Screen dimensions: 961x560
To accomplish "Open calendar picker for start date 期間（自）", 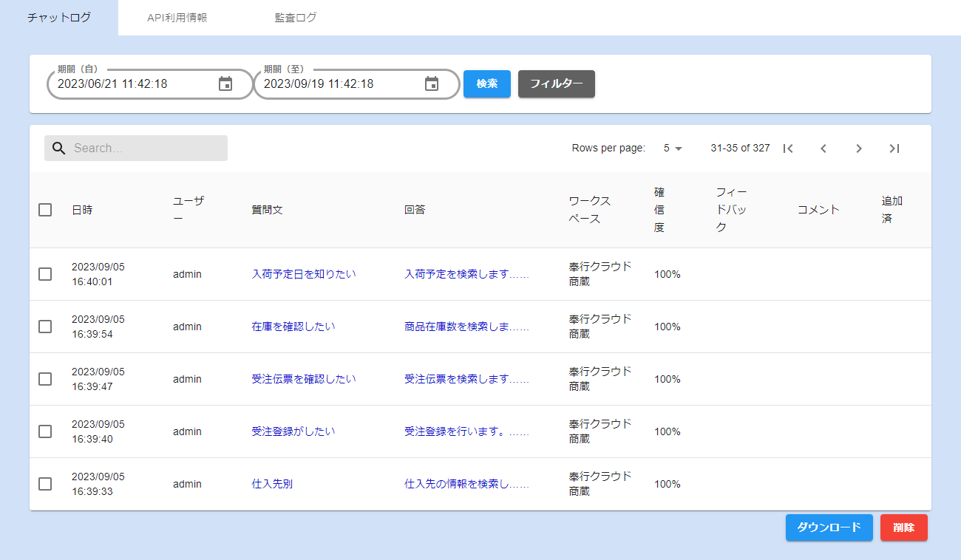I will click(x=225, y=84).
